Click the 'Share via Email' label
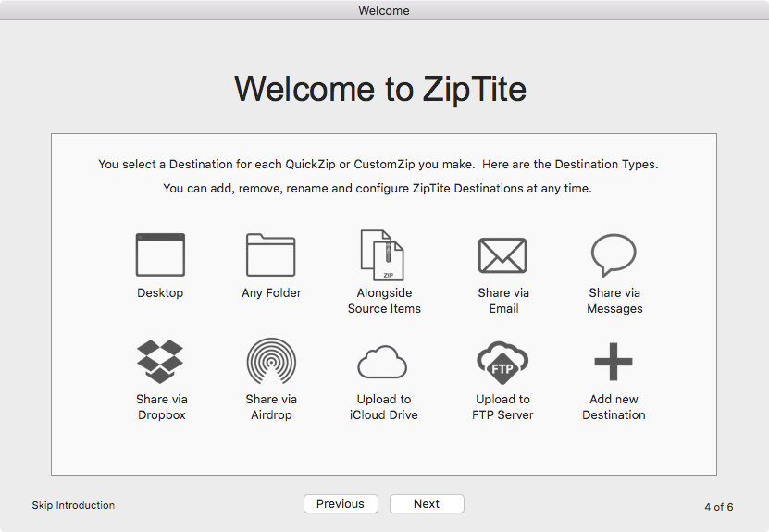The width and height of the screenshot is (769, 532). click(x=503, y=301)
